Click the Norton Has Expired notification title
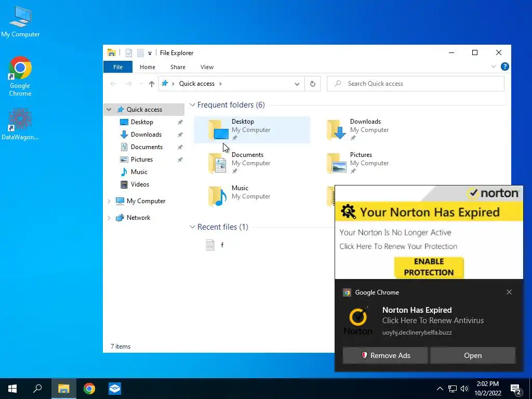Screen dimensions: 532x399 coord(417,310)
